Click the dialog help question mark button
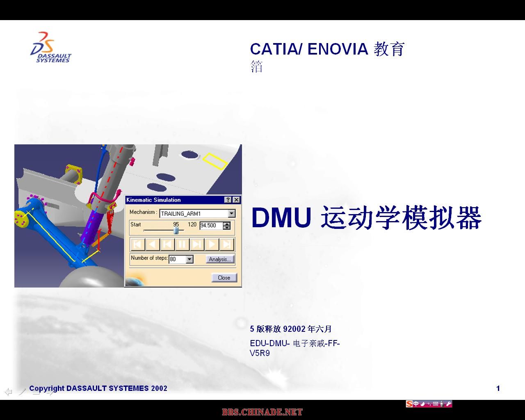The width and height of the screenshot is (525, 420). 228,200
